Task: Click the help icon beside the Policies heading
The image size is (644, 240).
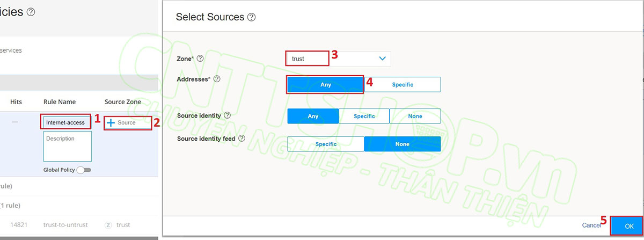Action: pos(31,12)
